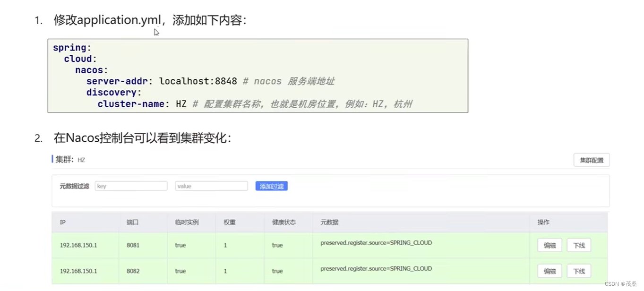Click the port value 8082

coord(133,271)
